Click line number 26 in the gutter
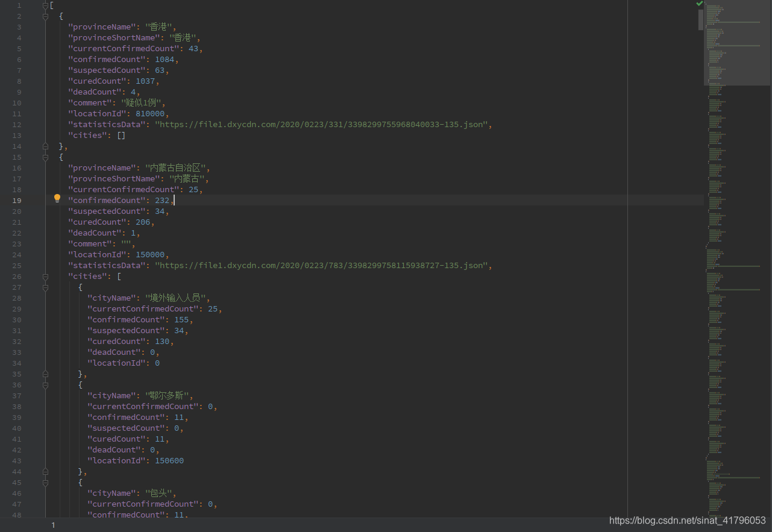The width and height of the screenshot is (772, 532). [17, 277]
